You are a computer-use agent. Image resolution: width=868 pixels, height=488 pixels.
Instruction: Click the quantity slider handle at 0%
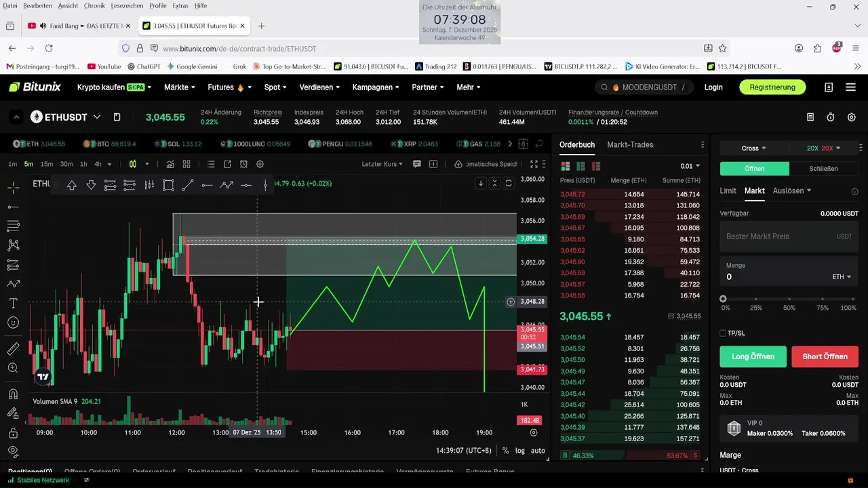click(x=723, y=299)
